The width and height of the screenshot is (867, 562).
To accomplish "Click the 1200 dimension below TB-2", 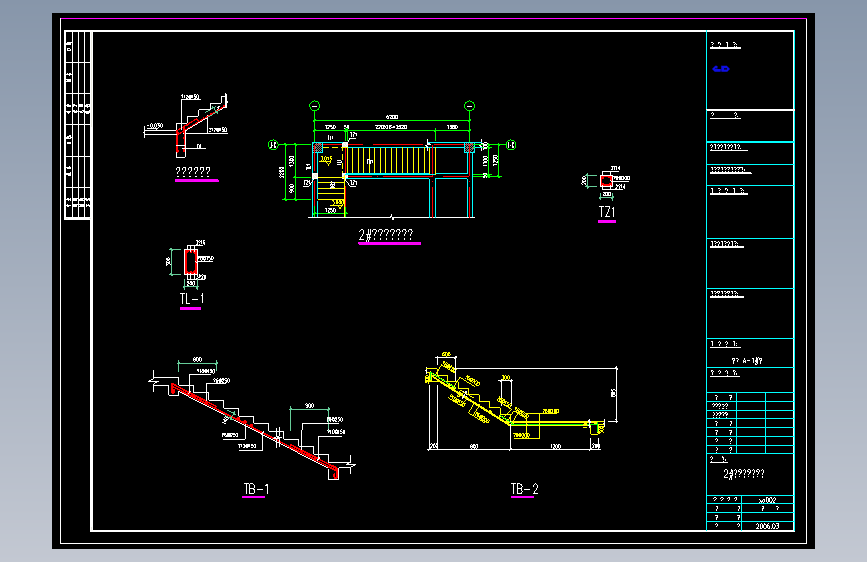I will tap(555, 446).
